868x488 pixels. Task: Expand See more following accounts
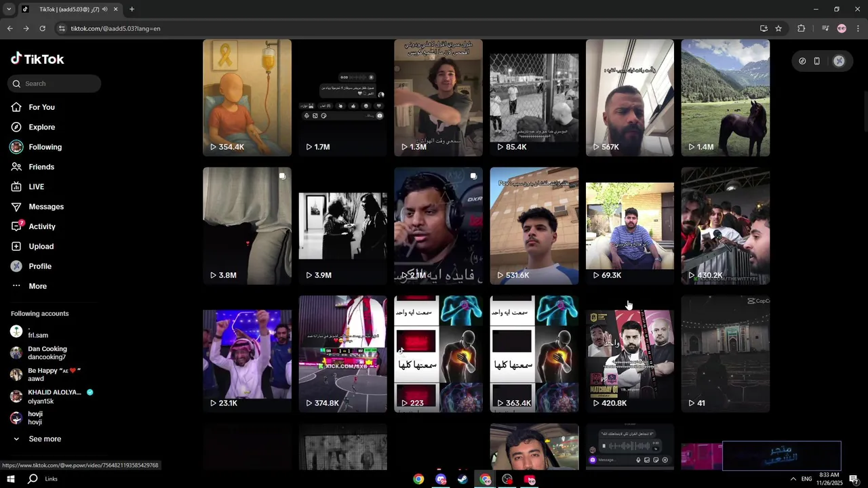click(x=45, y=439)
